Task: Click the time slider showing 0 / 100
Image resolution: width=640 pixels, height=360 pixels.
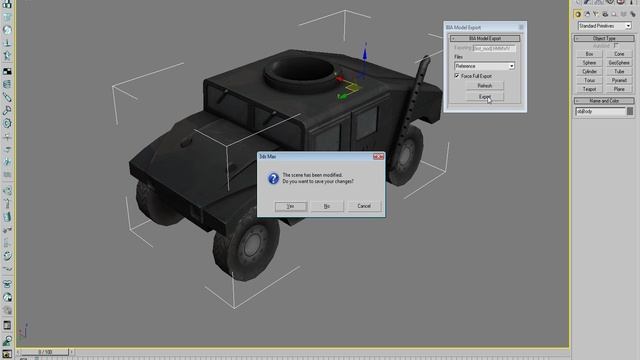Action: 45,351
